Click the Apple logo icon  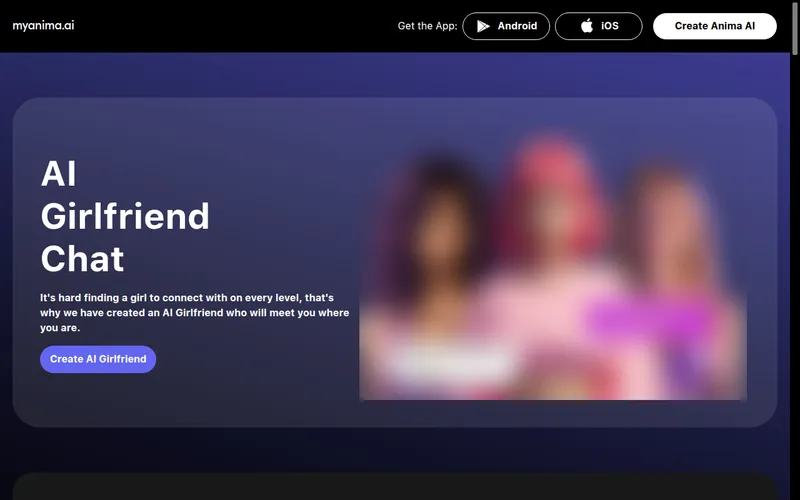[x=587, y=26]
